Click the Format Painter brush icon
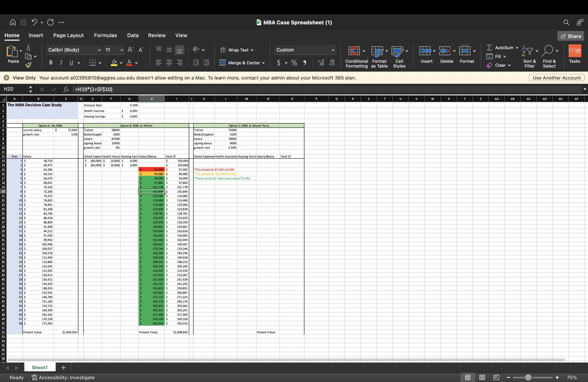The image size is (588, 382). 28,65
